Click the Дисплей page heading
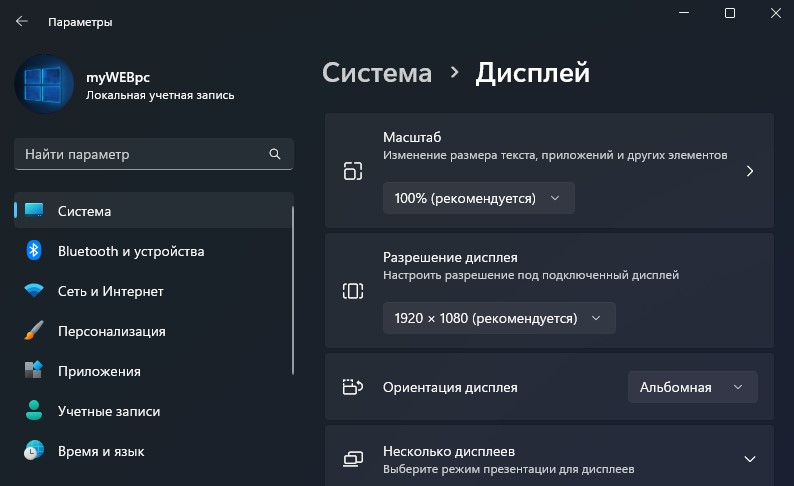 click(x=533, y=73)
